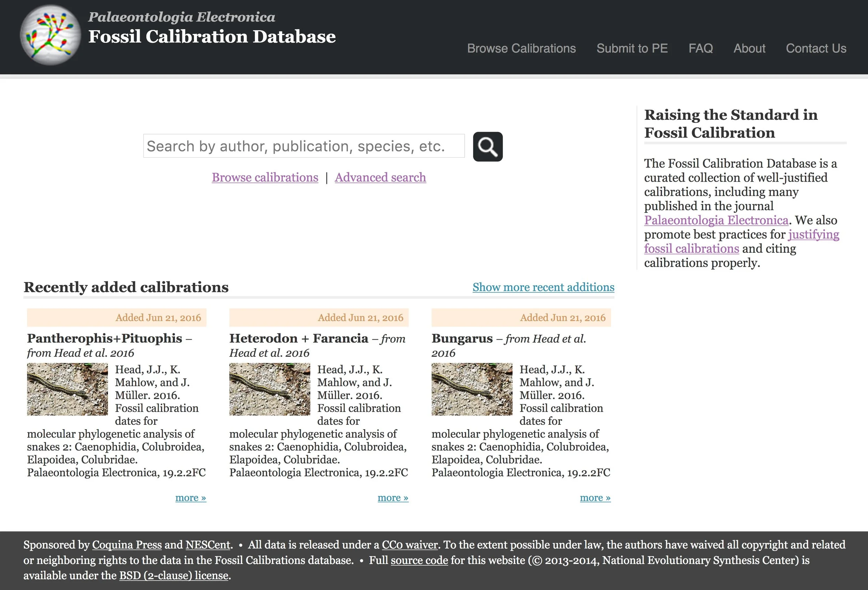Click the Fossil Calibration Database tree logo
The image size is (868, 590).
[x=50, y=35]
